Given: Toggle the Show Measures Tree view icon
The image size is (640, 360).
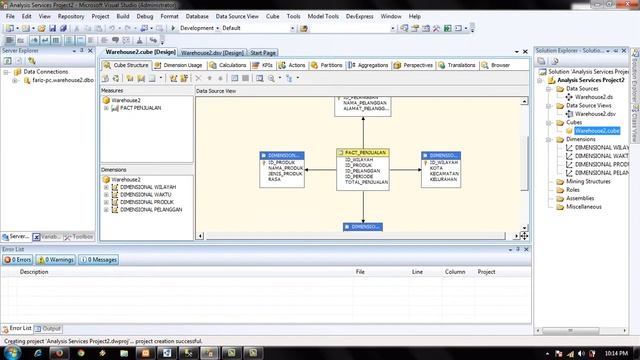Looking at the screenshot, I should tap(245, 78).
